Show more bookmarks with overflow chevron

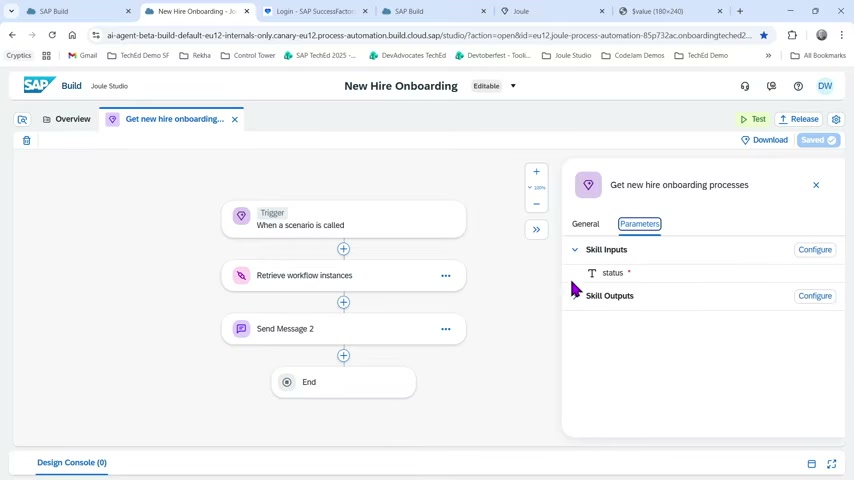[x=768, y=56]
